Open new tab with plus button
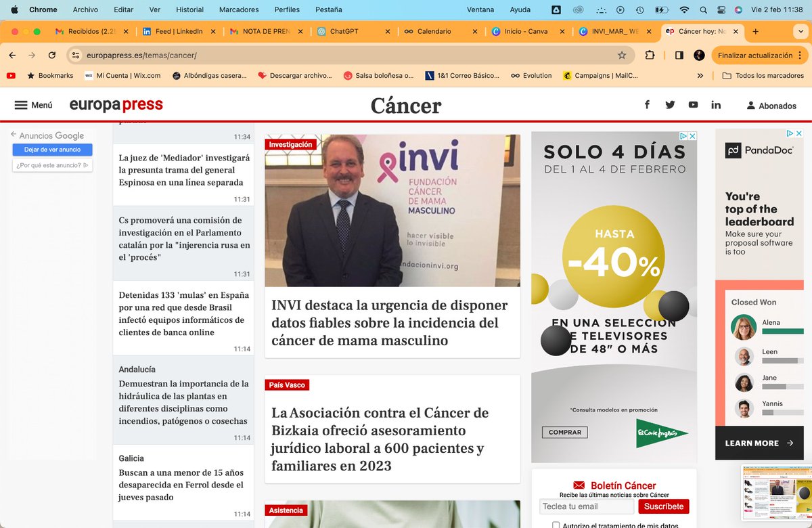This screenshot has height=528, width=812. [x=755, y=31]
